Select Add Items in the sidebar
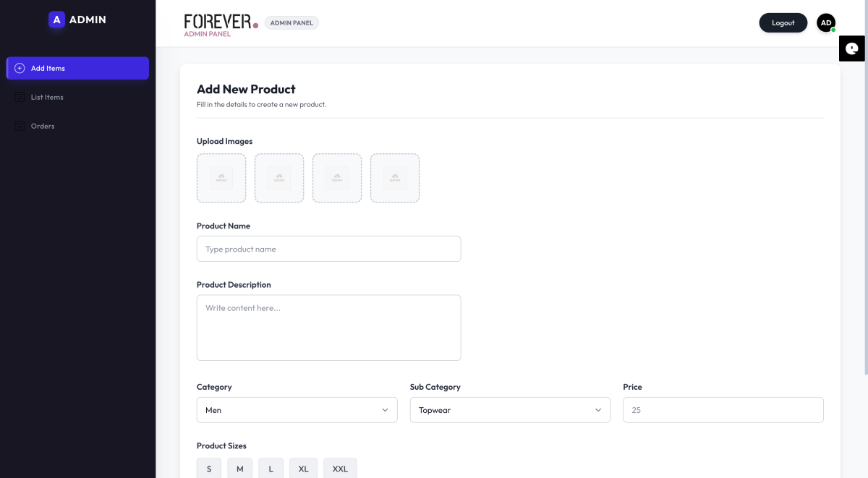 (77, 68)
